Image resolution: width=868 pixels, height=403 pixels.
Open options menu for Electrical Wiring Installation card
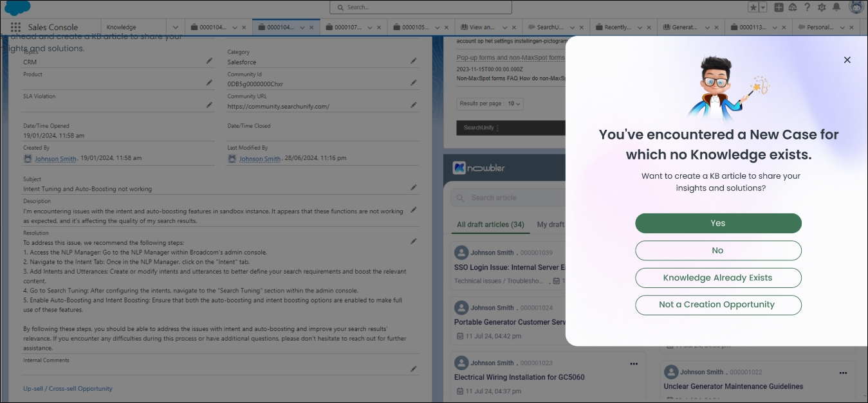(634, 363)
